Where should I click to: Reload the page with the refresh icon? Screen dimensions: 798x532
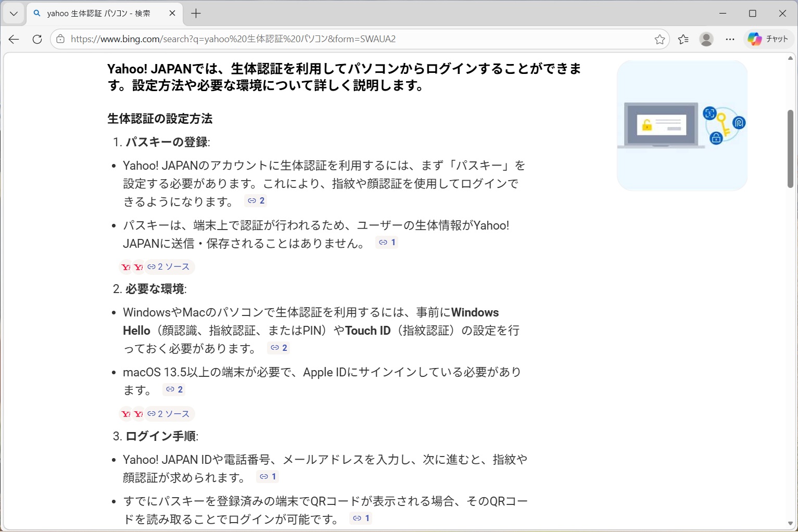coord(37,39)
